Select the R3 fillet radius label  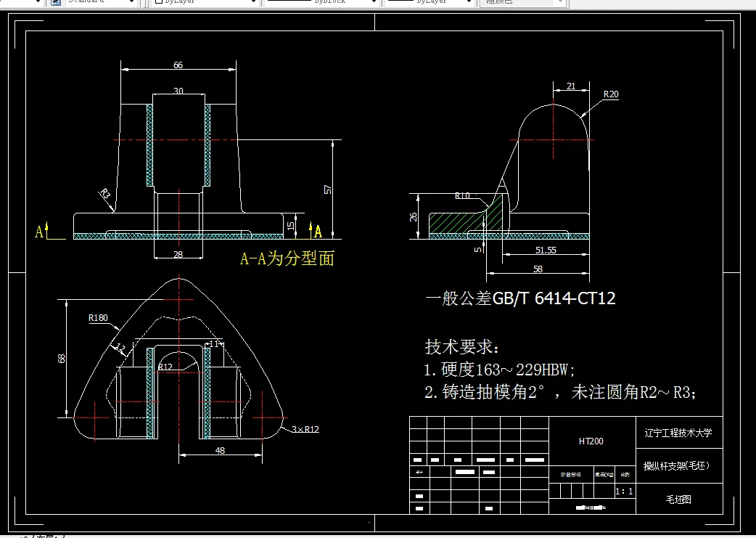click(105, 195)
